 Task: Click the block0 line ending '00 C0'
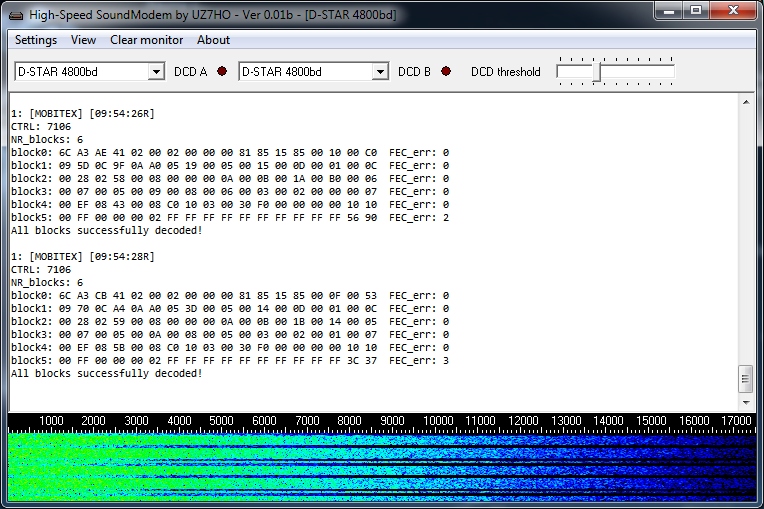230,152
